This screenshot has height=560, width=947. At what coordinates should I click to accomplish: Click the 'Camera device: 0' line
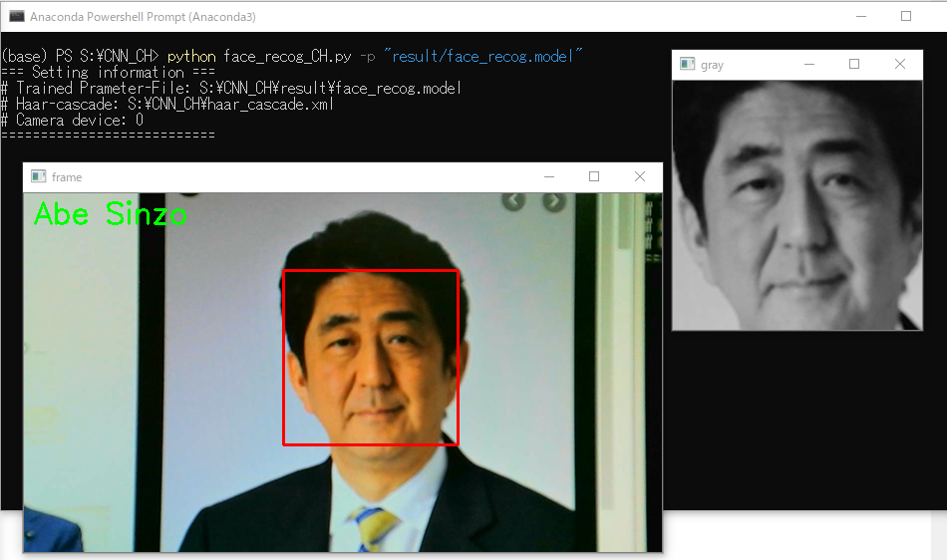(x=73, y=121)
